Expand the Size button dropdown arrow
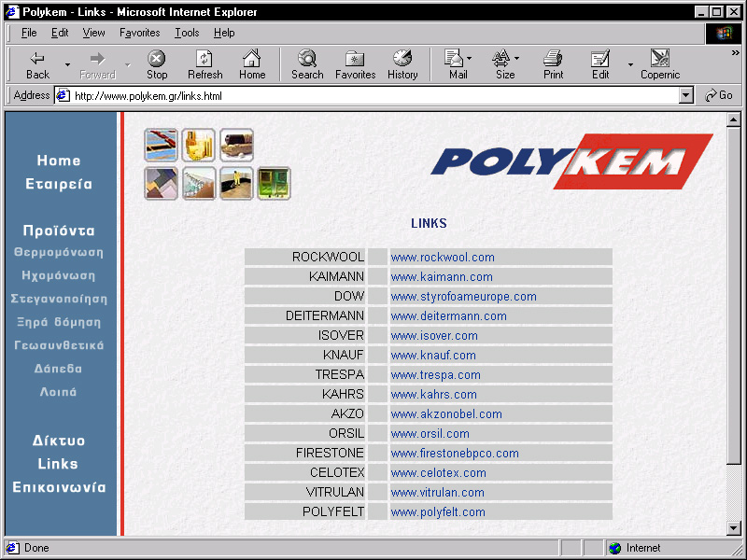 click(x=517, y=58)
